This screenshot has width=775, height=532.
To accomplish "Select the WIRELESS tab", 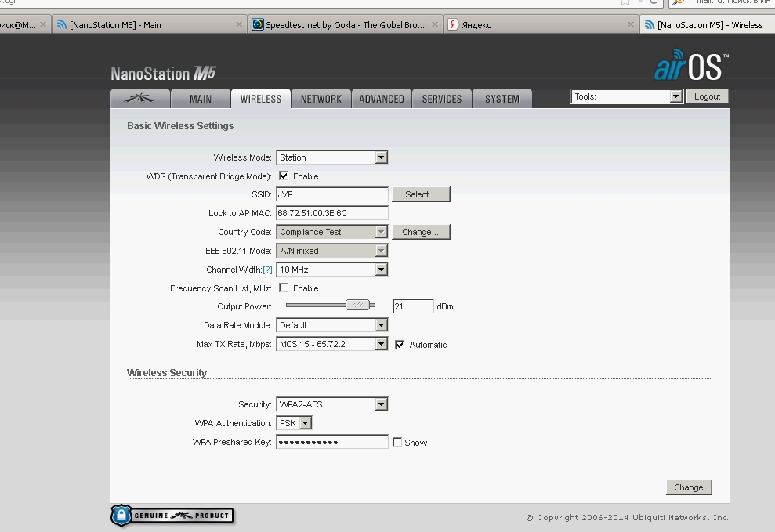I will point(260,98).
